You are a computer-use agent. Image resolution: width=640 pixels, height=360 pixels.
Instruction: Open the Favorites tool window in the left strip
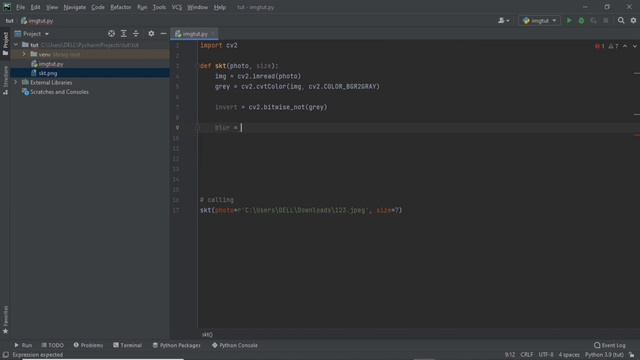pos(5,319)
